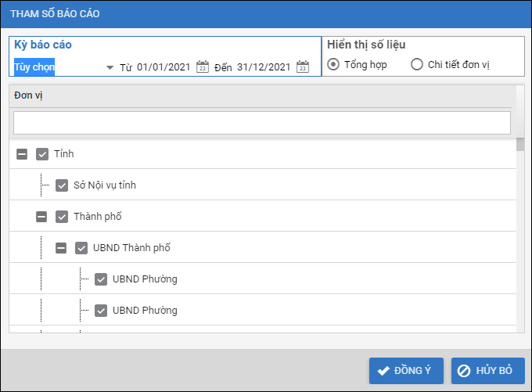Open the calendar picker for the end date
Screen dimensions: 532x392
coord(303,67)
